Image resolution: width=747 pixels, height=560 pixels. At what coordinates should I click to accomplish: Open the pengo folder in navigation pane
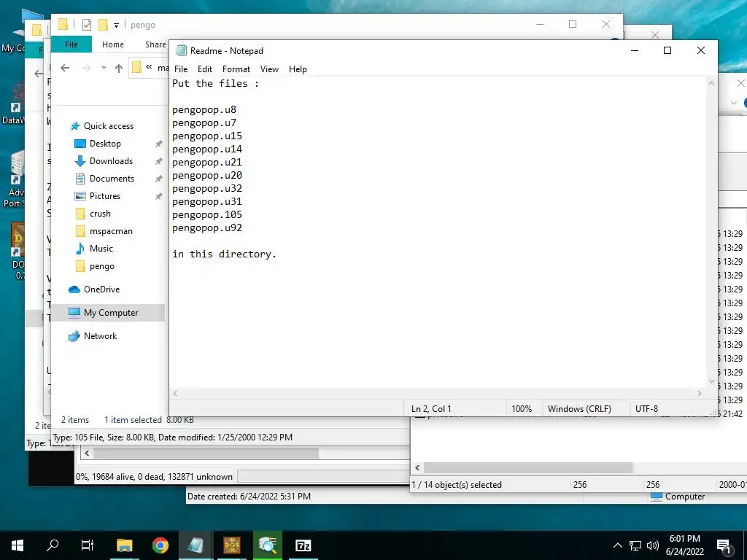tap(102, 266)
